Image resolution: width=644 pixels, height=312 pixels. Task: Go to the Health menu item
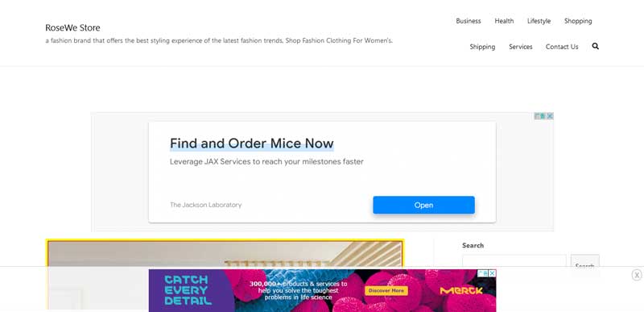point(504,21)
